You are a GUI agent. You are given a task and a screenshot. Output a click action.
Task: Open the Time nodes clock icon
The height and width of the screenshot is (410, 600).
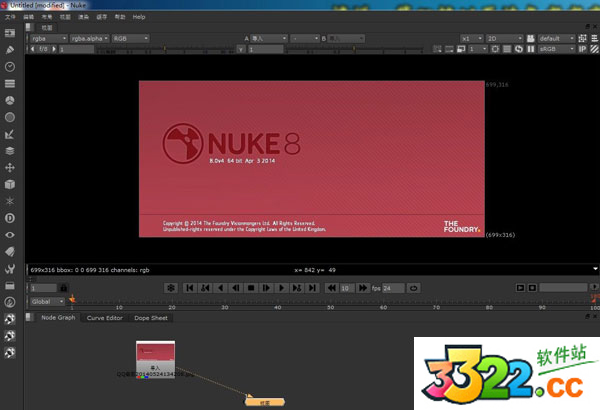(x=10, y=66)
